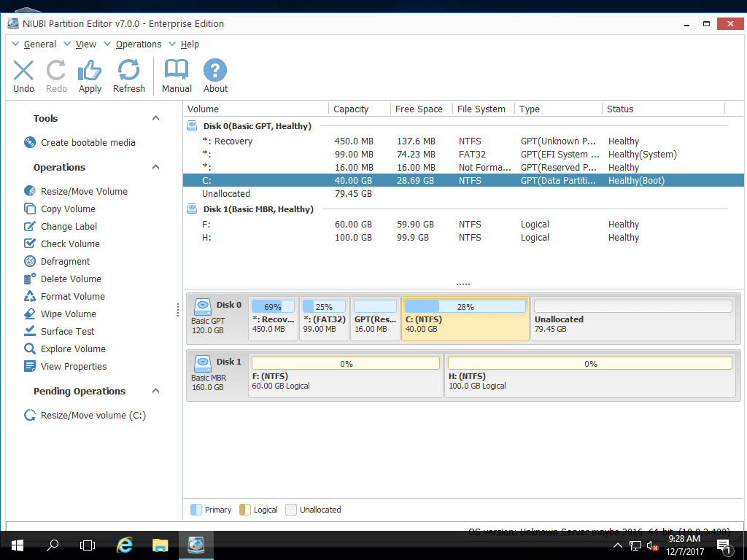Open Internet Explorer from the taskbar
747x560 pixels.
pyautogui.click(x=125, y=545)
